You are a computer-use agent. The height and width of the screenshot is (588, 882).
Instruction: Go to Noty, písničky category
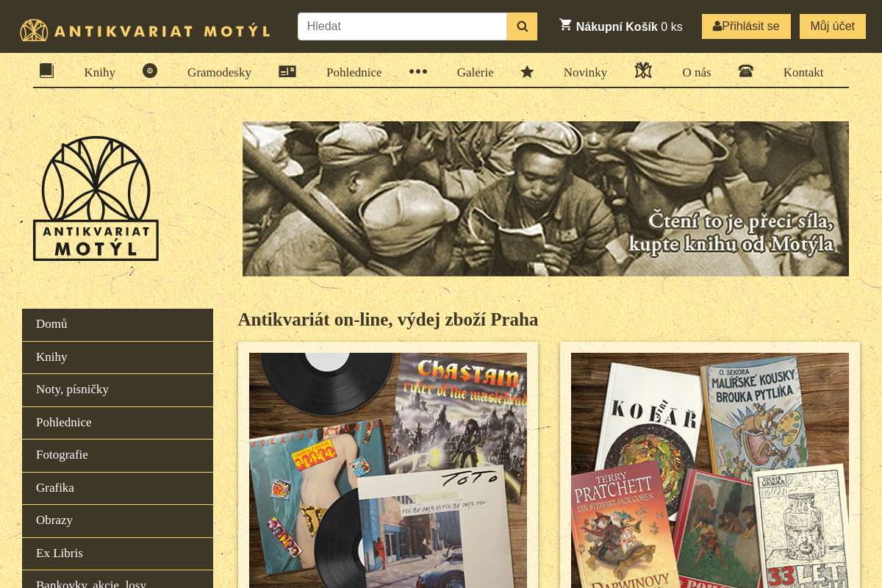click(118, 390)
